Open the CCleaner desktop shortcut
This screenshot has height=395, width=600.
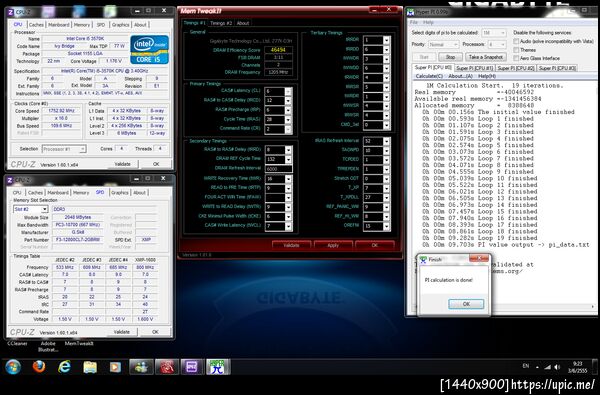click(18, 343)
